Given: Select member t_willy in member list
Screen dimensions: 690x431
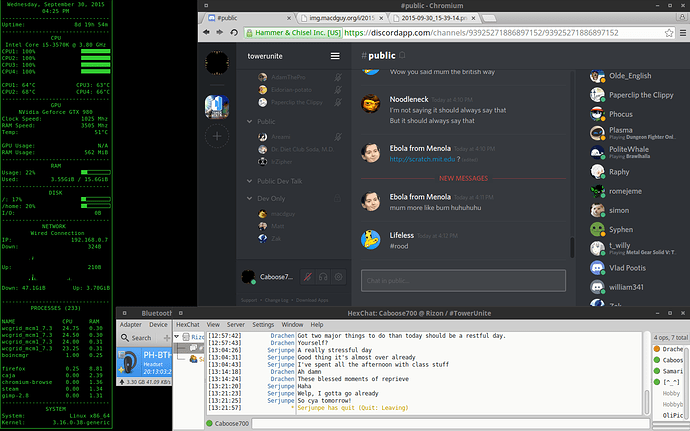Looking at the screenshot, I should pos(633,248).
